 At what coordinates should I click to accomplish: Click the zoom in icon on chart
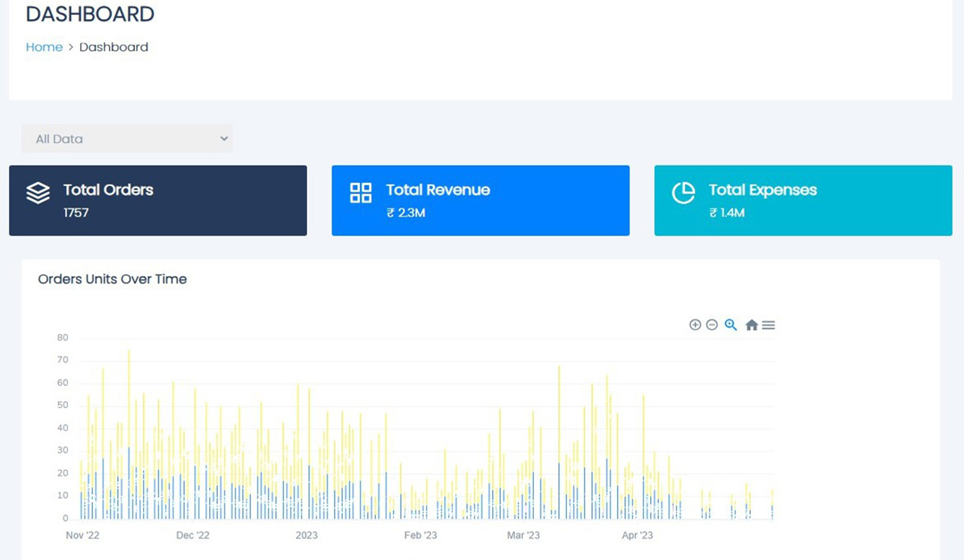pos(695,325)
